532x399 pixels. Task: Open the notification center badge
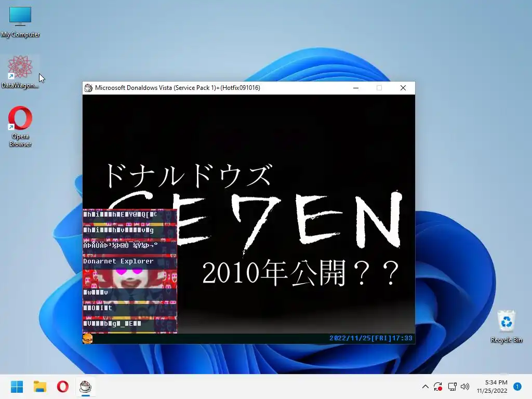(517, 387)
